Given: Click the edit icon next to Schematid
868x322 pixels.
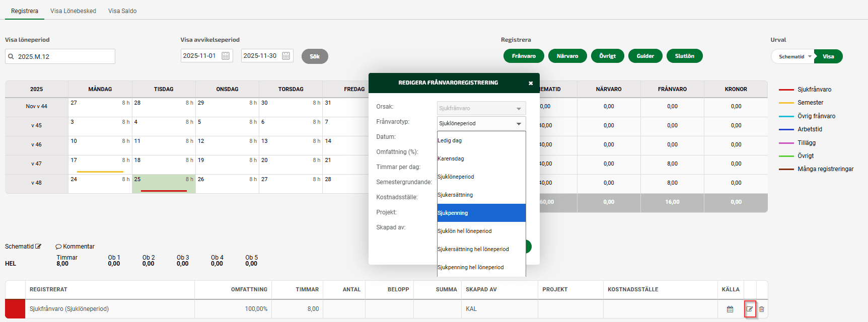Looking at the screenshot, I should click(x=38, y=247).
